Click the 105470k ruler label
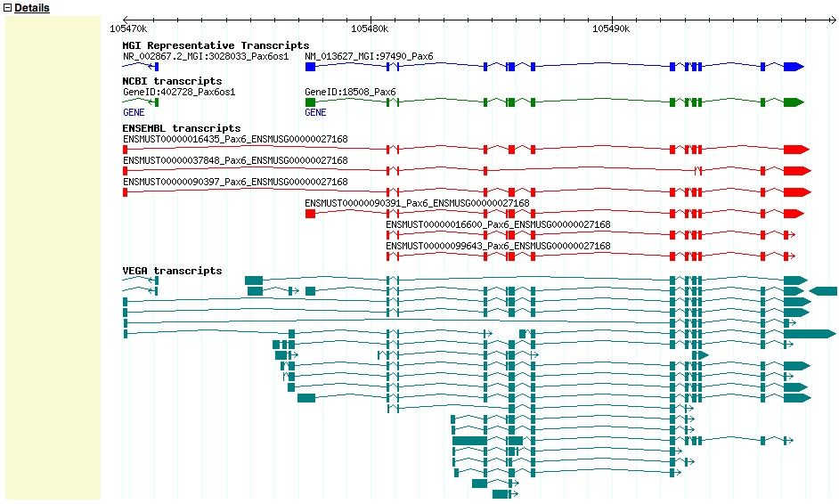The image size is (839, 504). pos(128,28)
